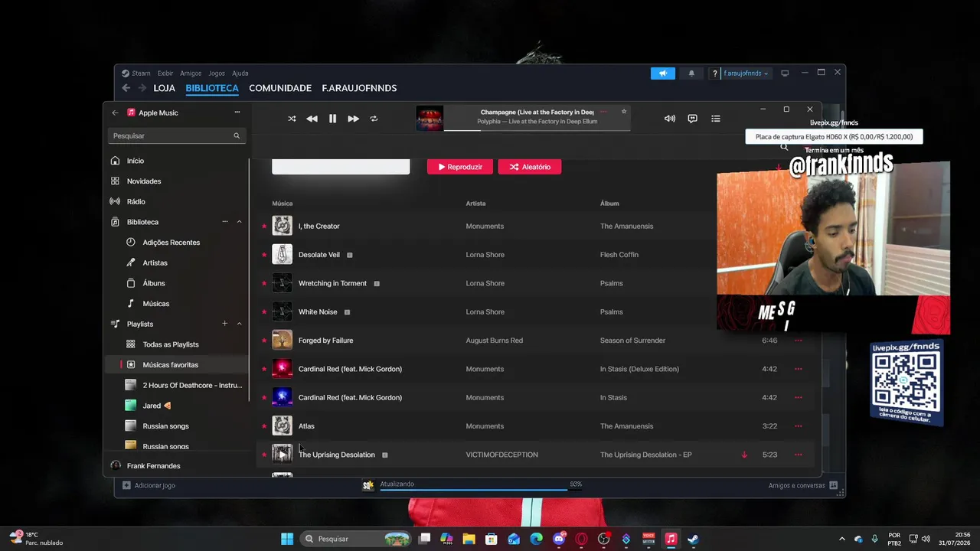Focus the Apple Music Pesquisar search field
980x551 pixels.
(x=176, y=135)
